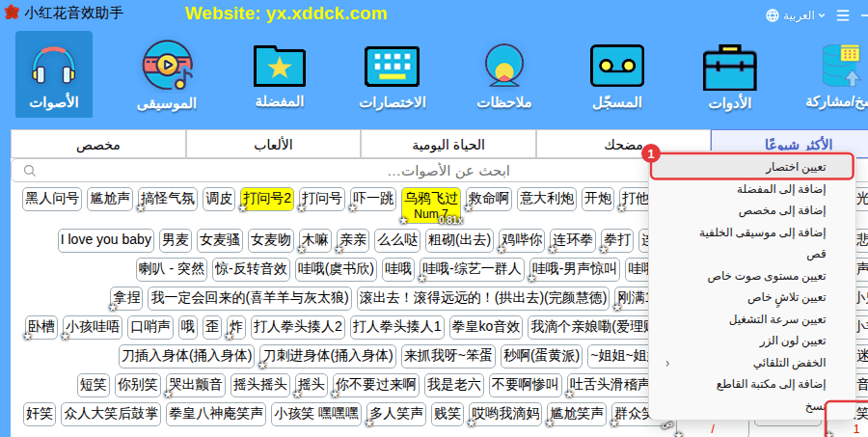Choose تعيين مستوى صوت خاص entry
This screenshot has height=437, width=868.
751,276
